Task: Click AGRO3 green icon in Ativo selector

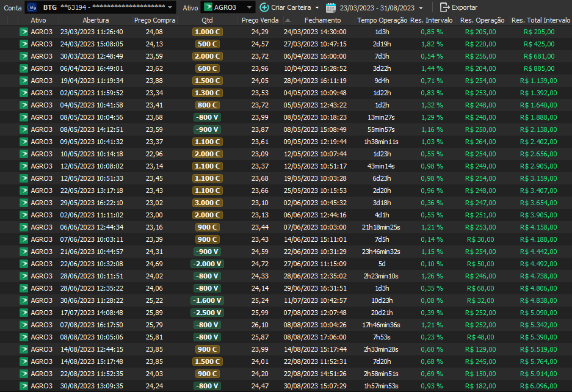Action: (208, 7)
